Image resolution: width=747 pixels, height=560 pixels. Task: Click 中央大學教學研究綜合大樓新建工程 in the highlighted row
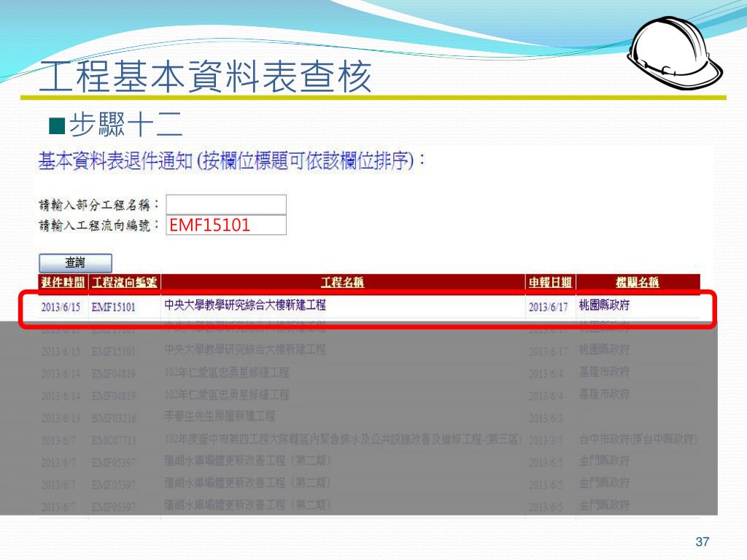[x=245, y=306]
